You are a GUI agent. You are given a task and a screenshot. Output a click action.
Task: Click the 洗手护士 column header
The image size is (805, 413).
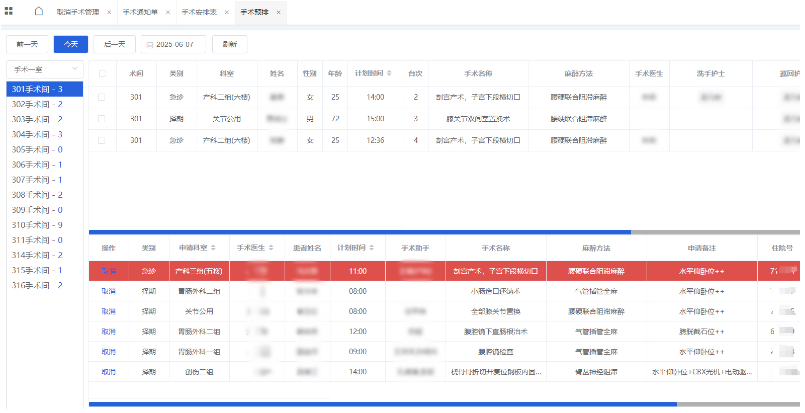point(711,73)
